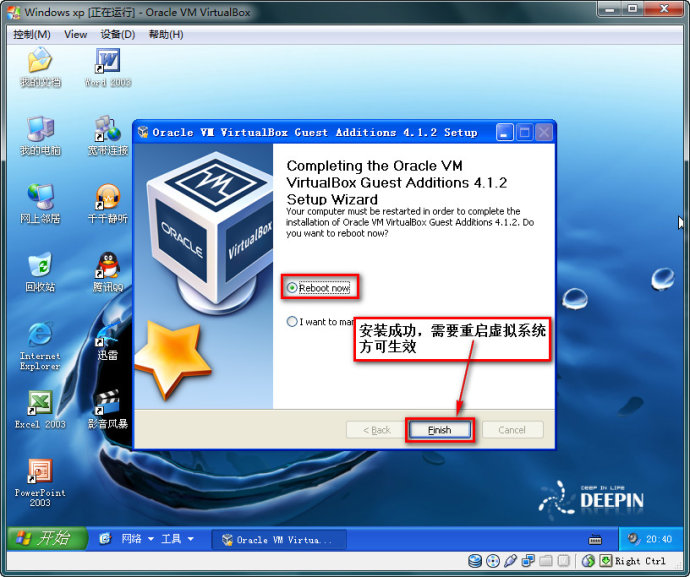Click the mouse integration globe icon
Image resolution: width=690 pixels, height=577 pixels.
(x=588, y=561)
